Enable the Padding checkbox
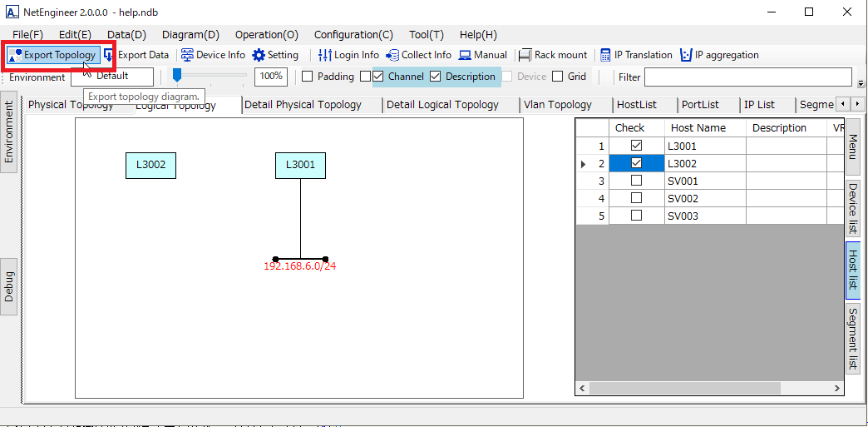The height and width of the screenshot is (427, 868). tap(307, 77)
